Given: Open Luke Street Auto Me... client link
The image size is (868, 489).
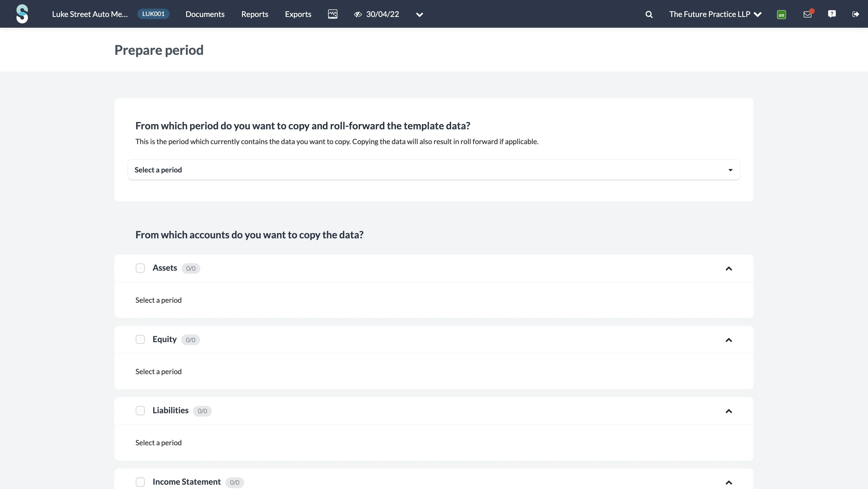Looking at the screenshot, I should pyautogui.click(x=90, y=14).
